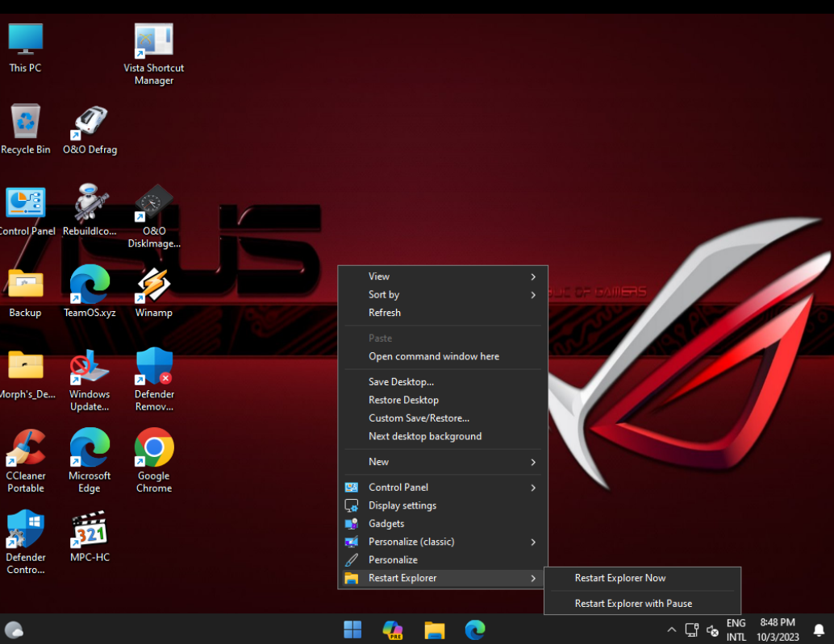Expand the View submenu
This screenshot has height=644, width=834.
(443, 276)
